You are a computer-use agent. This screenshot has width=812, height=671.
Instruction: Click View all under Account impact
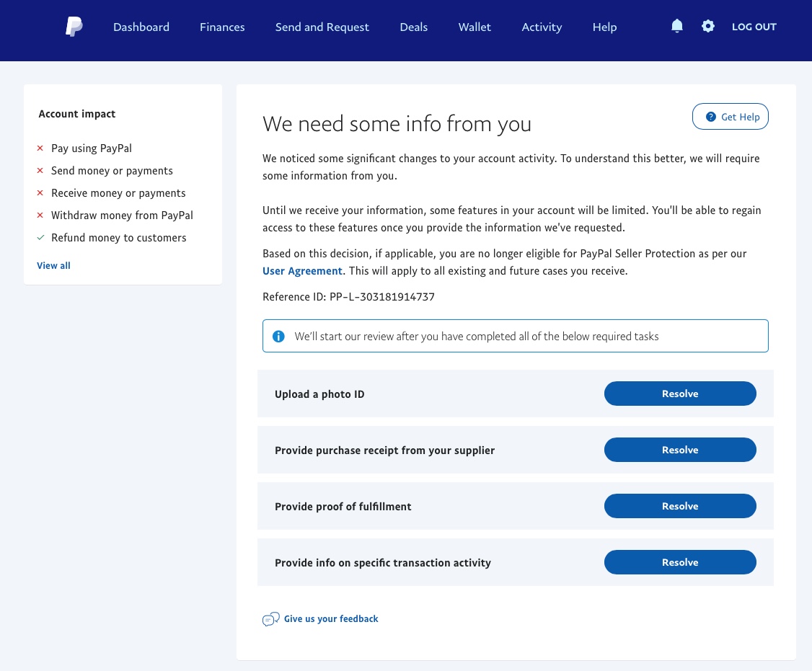click(x=53, y=266)
